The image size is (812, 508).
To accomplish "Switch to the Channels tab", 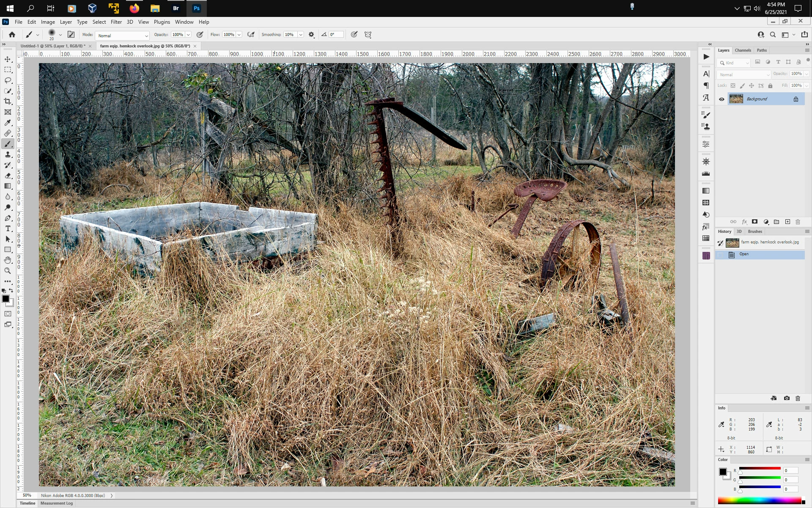I will pos(743,50).
